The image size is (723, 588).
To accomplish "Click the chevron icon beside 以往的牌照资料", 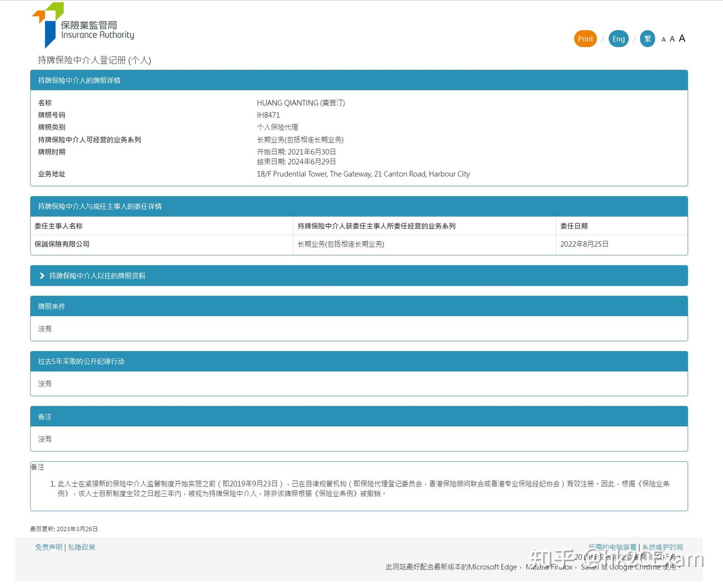I will click(x=42, y=275).
